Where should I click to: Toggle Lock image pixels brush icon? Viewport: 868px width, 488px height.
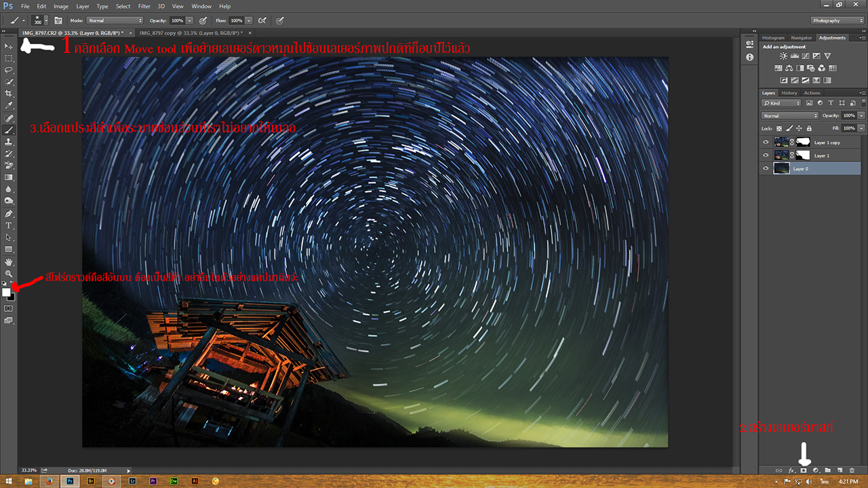pyautogui.click(x=789, y=128)
